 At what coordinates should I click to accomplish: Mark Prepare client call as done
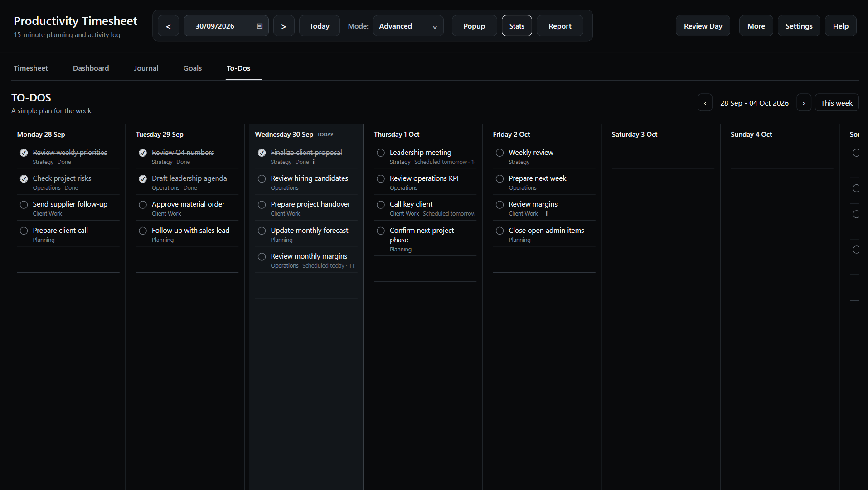(x=24, y=231)
